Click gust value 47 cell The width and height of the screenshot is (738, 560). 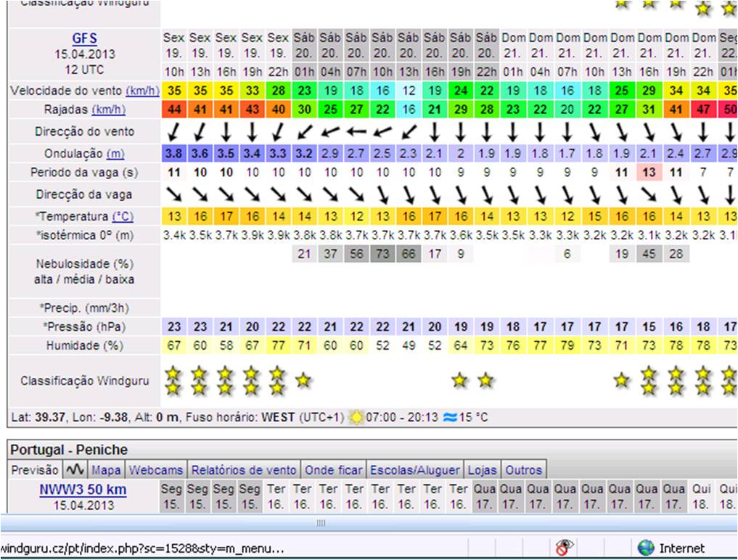[x=703, y=110]
